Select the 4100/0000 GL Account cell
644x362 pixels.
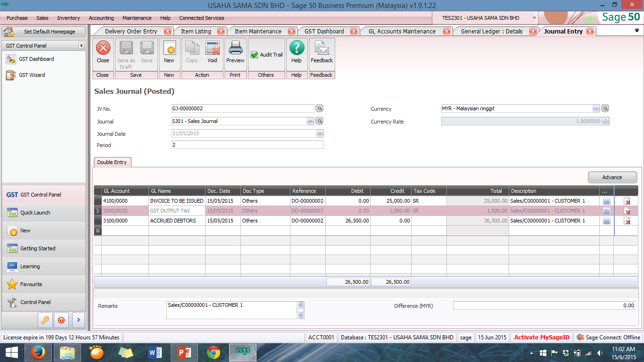point(125,201)
